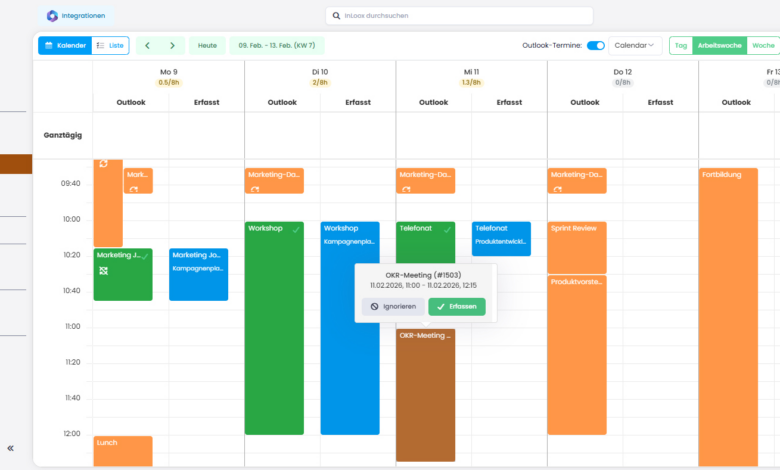Switch to Liste view
The width and height of the screenshot is (780, 470).
(x=110, y=45)
